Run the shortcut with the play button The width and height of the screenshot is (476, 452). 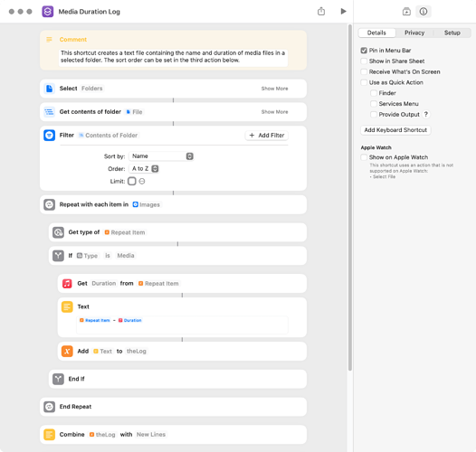tap(343, 12)
